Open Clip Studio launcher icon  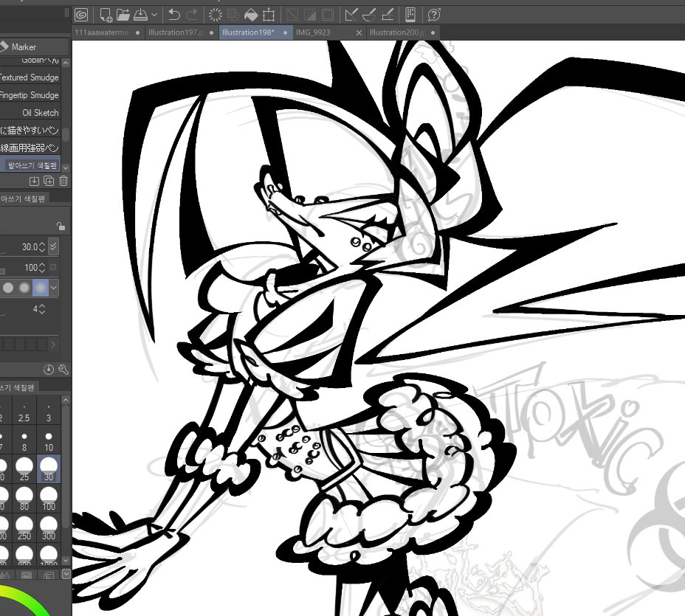click(x=81, y=15)
